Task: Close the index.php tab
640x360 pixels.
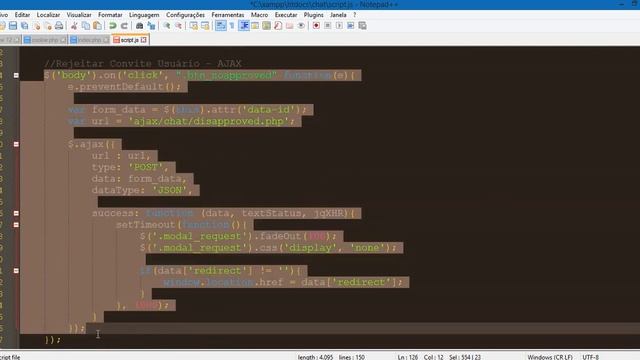Action: pyautogui.click(x=106, y=40)
